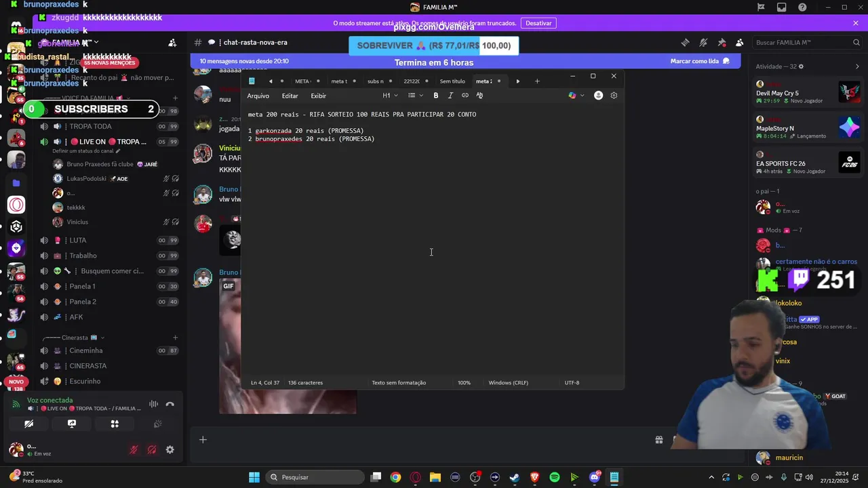Open Notepad account profile
This screenshot has width=868, height=488.
coord(598,96)
